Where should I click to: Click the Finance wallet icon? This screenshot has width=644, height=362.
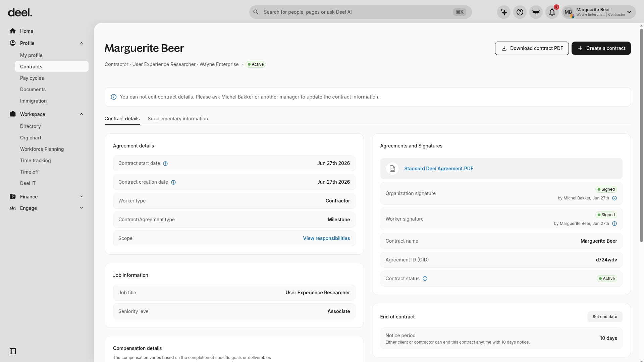click(x=13, y=197)
